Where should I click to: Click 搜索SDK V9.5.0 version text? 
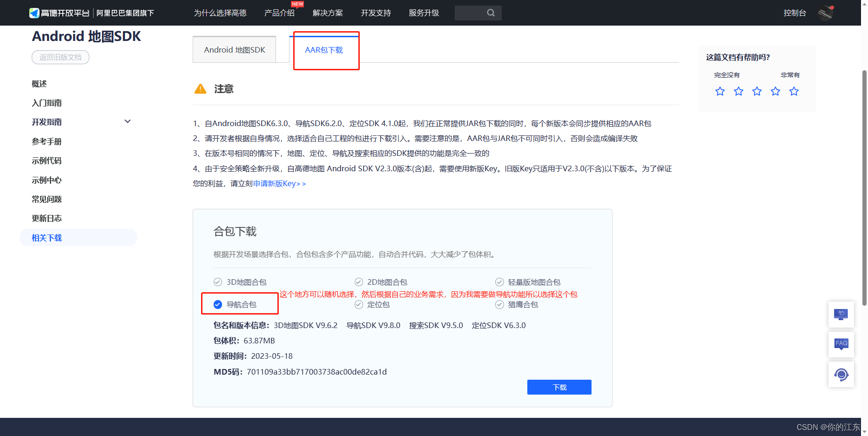[x=436, y=325]
